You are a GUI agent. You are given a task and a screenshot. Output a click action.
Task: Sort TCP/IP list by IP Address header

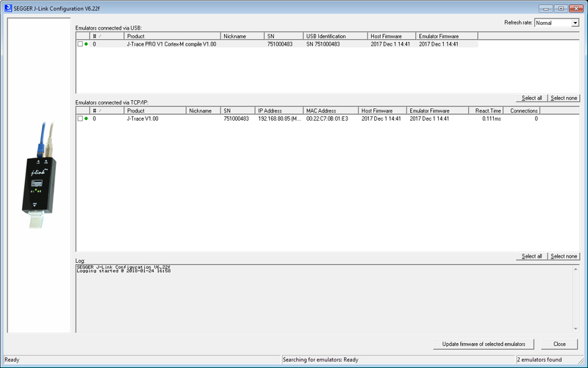coord(279,111)
